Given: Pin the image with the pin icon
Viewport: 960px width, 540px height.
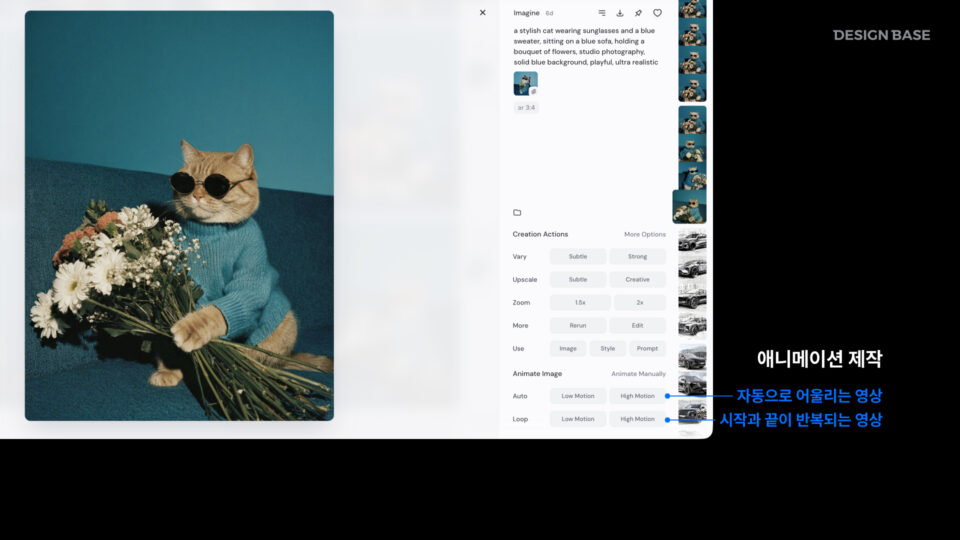Looking at the screenshot, I should click(x=638, y=13).
